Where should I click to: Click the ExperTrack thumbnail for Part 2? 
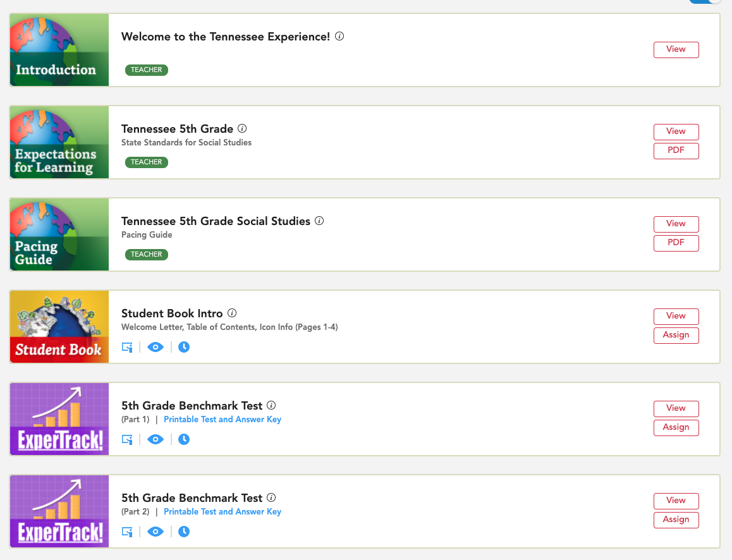[x=59, y=511]
